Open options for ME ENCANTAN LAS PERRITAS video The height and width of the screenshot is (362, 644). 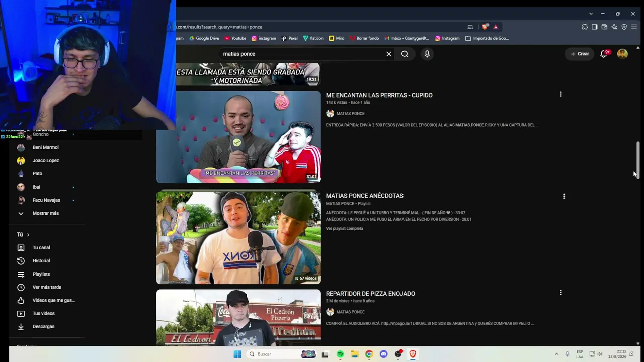click(561, 94)
